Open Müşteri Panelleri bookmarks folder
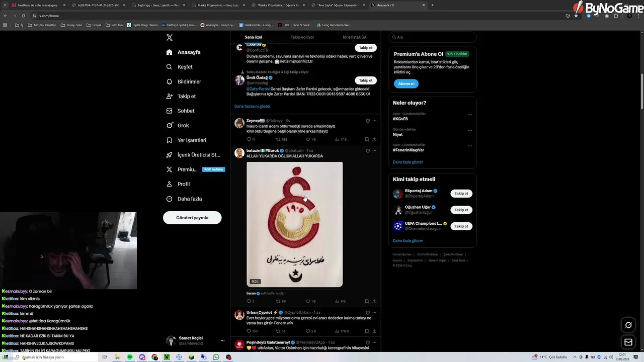644x362 pixels. (x=42, y=25)
